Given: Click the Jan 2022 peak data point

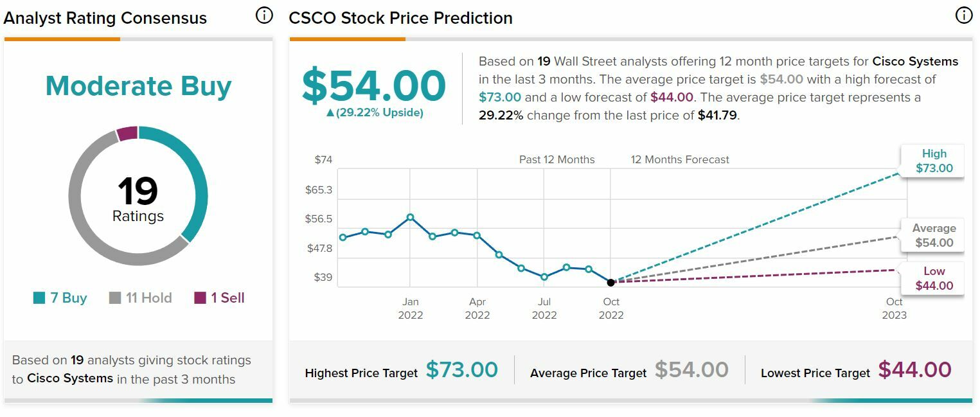Looking at the screenshot, I should [411, 217].
